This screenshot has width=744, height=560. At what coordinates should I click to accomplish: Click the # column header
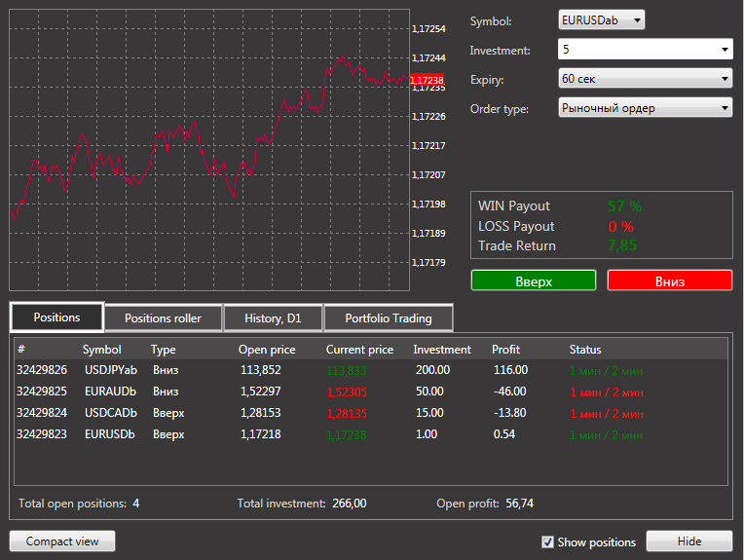[x=21, y=350]
